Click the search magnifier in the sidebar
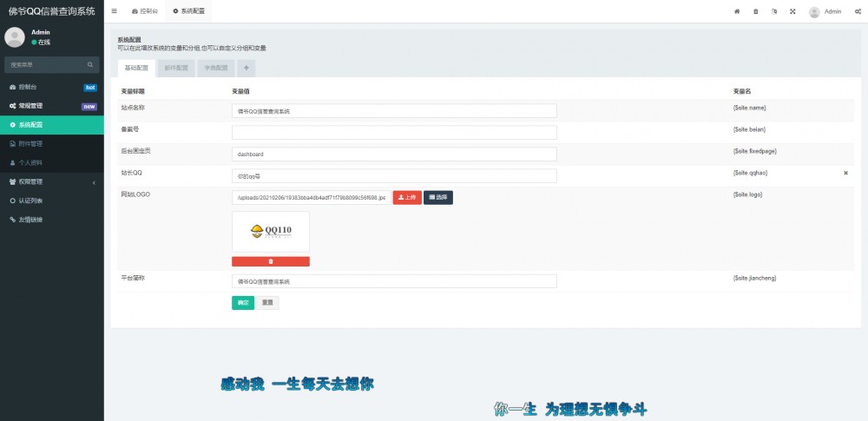 click(90, 64)
